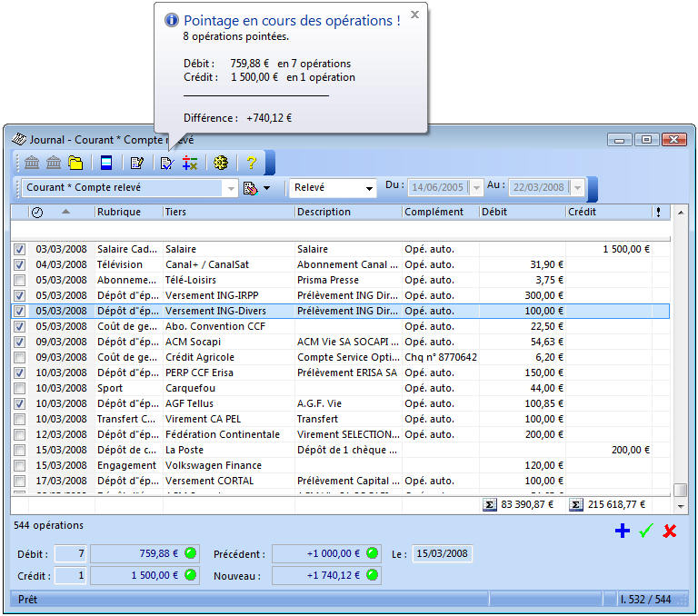Close the Pointage en cours balloon tip
Image resolution: width=698 pixels, height=616 pixels.
point(414,15)
